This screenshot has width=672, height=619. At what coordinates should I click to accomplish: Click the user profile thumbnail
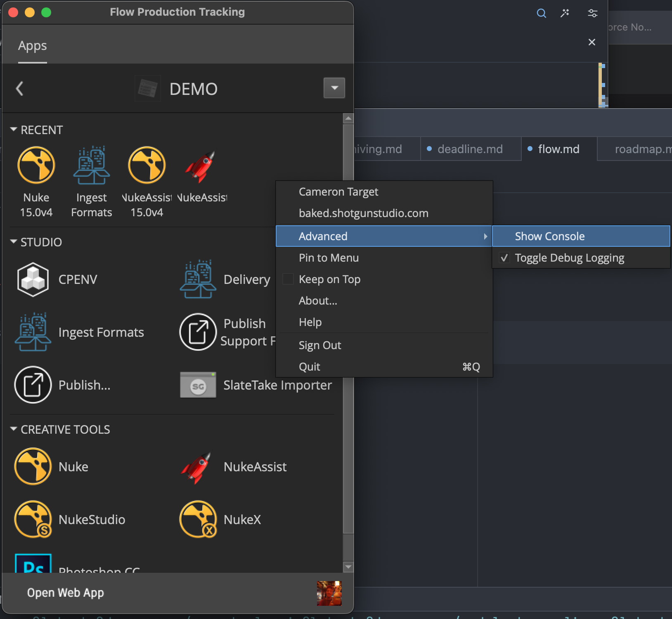pyautogui.click(x=329, y=593)
